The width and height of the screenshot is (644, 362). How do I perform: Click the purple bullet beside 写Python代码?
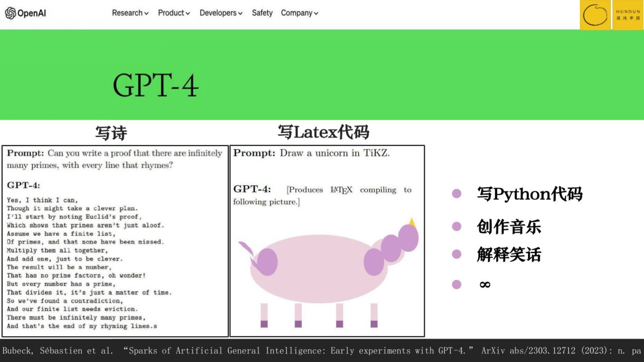pyautogui.click(x=456, y=194)
